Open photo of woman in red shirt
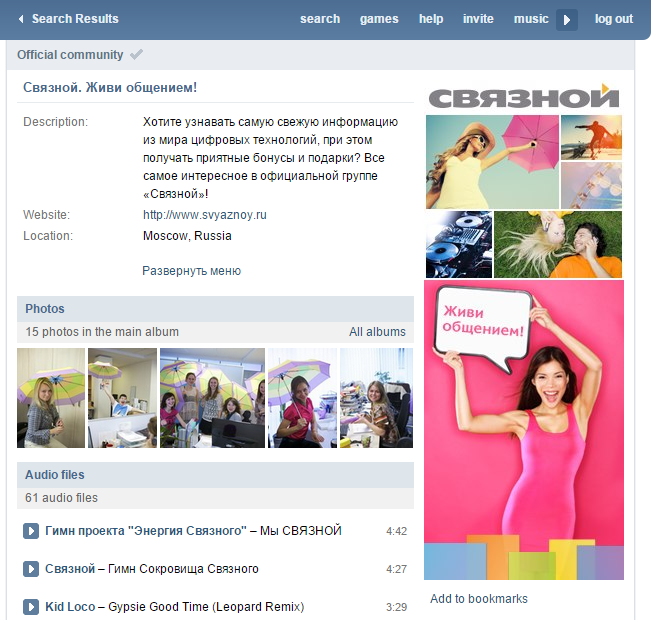656x620 pixels. point(302,398)
